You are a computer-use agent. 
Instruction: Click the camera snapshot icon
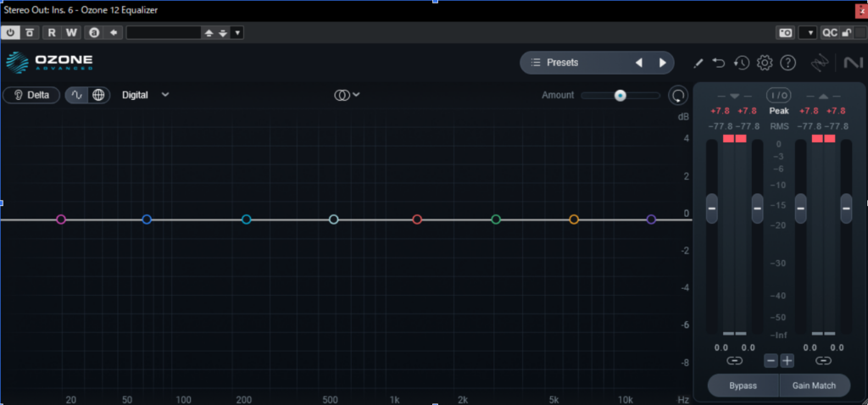pos(786,32)
